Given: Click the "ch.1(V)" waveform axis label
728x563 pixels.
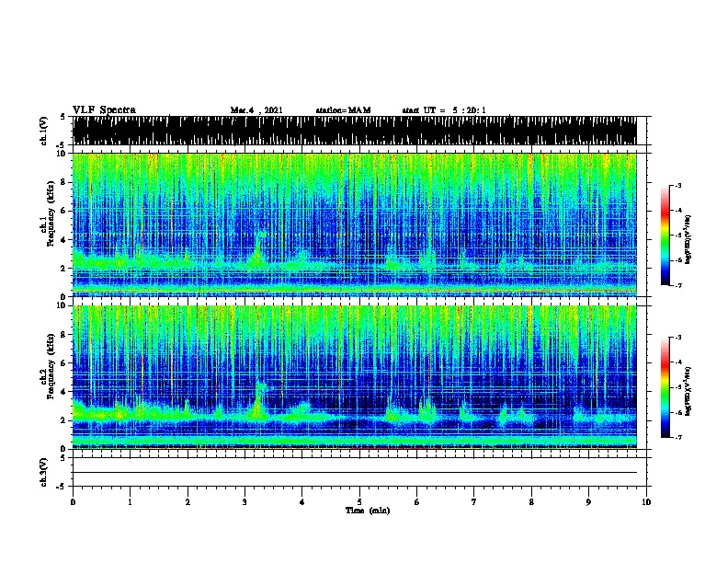Looking at the screenshot, I should tap(43, 131).
